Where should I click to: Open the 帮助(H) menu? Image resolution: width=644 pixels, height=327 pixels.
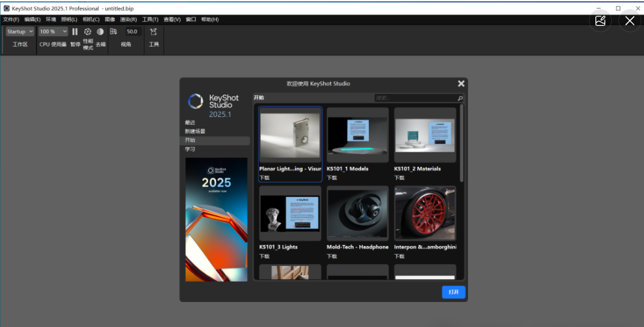pos(210,19)
